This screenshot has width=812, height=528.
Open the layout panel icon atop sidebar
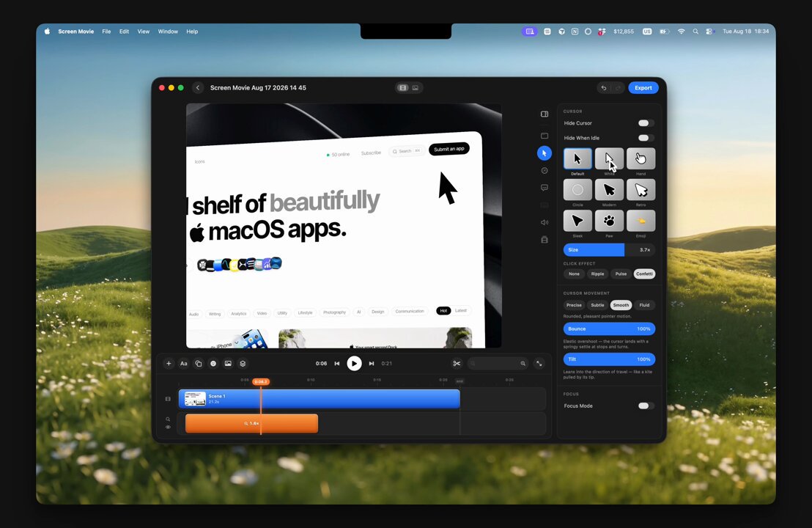pos(545,114)
